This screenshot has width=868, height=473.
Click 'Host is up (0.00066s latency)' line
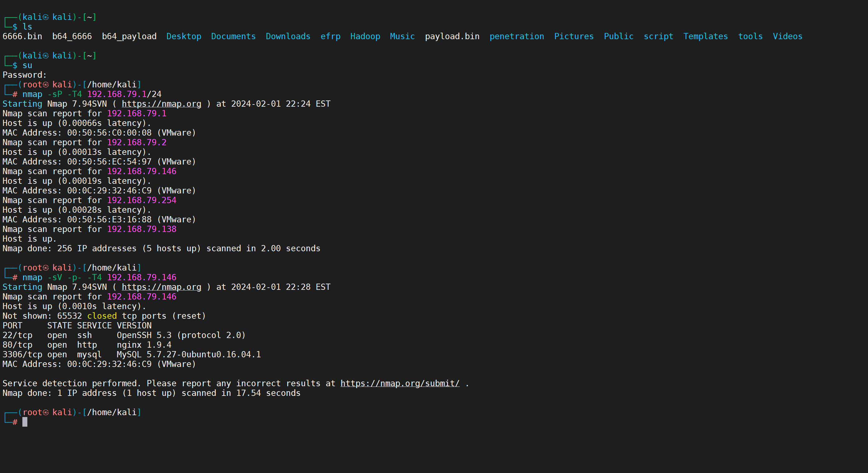point(77,123)
